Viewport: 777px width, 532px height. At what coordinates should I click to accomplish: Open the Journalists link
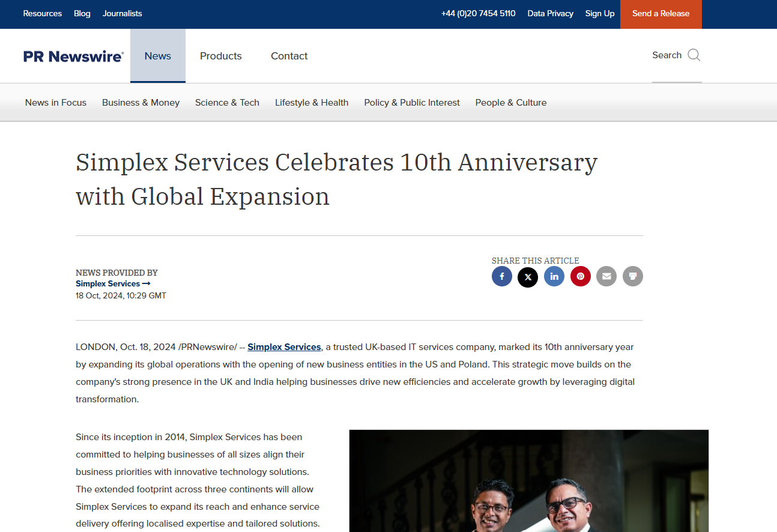tap(122, 13)
